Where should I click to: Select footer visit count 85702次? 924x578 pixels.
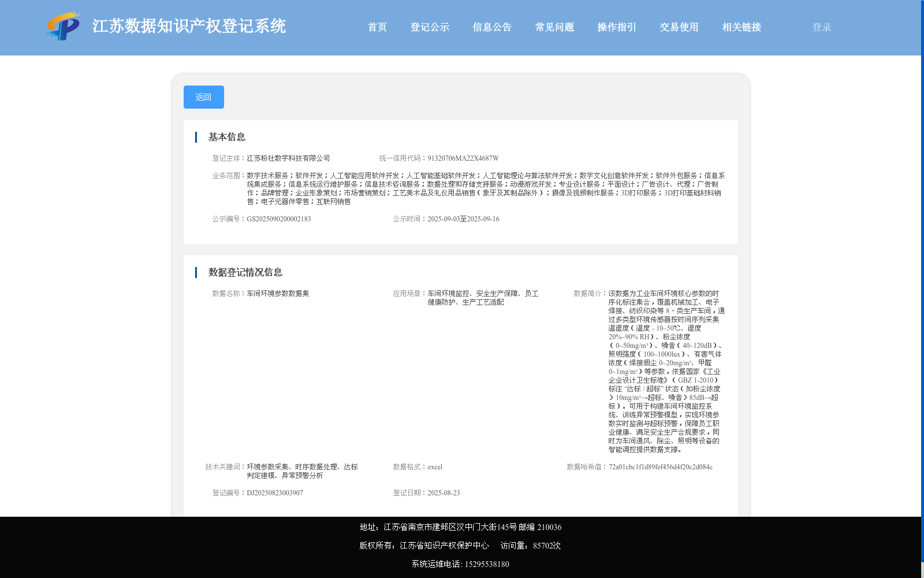click(x=547, y=546)
